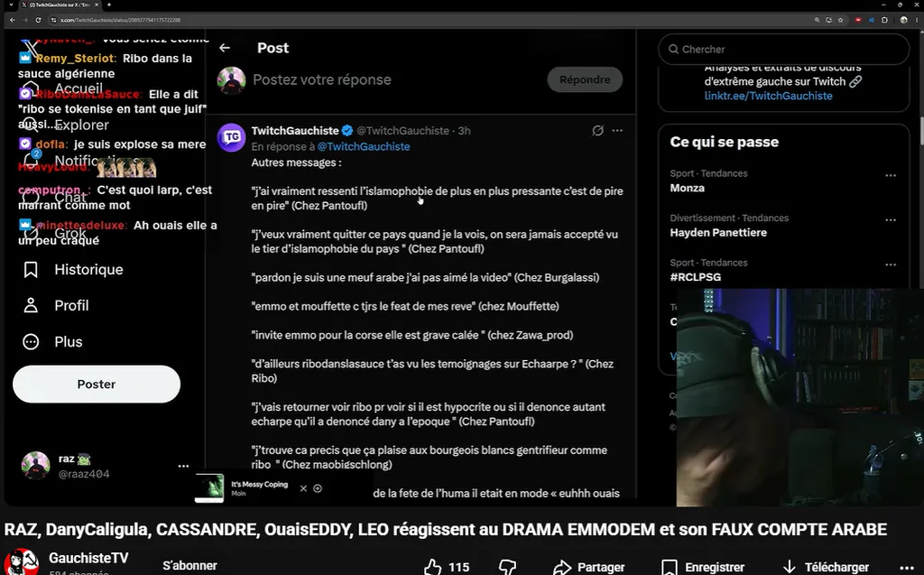This screenshot has width=924, height=575.
Task: Open options for Monza trend
Action: click(891, 175)
